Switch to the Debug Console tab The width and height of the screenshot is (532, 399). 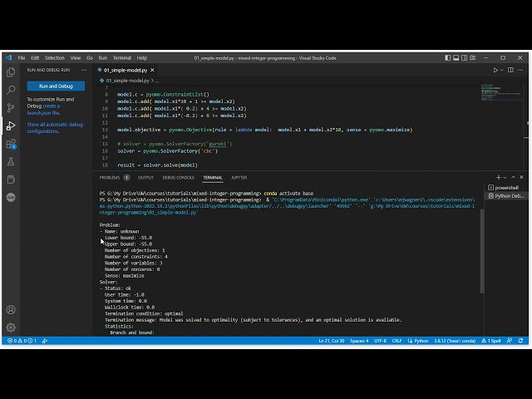pos(178,177)
